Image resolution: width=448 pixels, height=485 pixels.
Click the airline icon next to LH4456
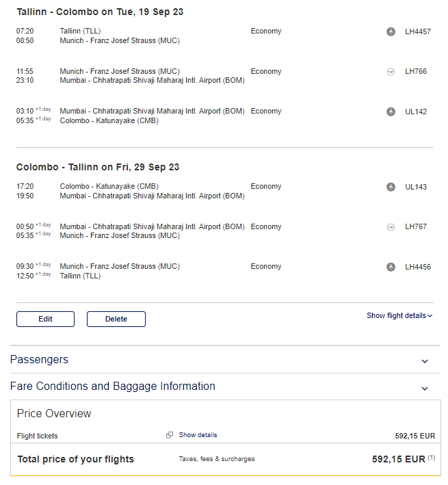[x=391, y=267]
